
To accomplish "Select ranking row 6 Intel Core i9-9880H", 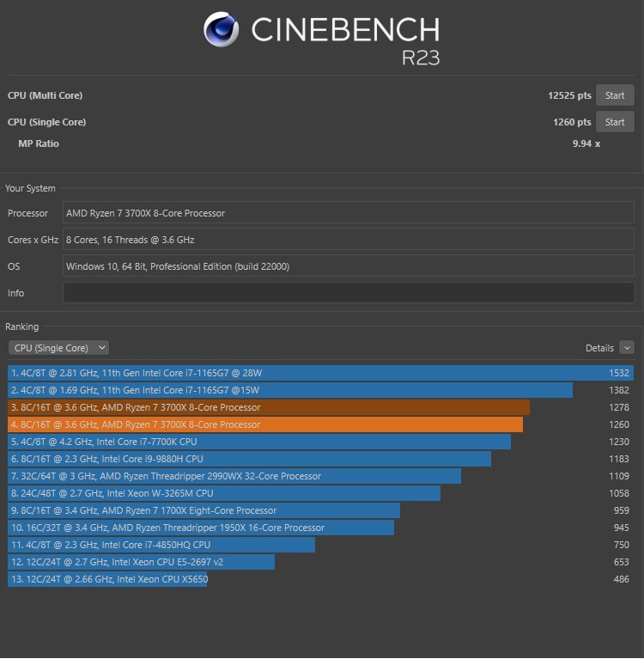I will click(x=320, y=459).
